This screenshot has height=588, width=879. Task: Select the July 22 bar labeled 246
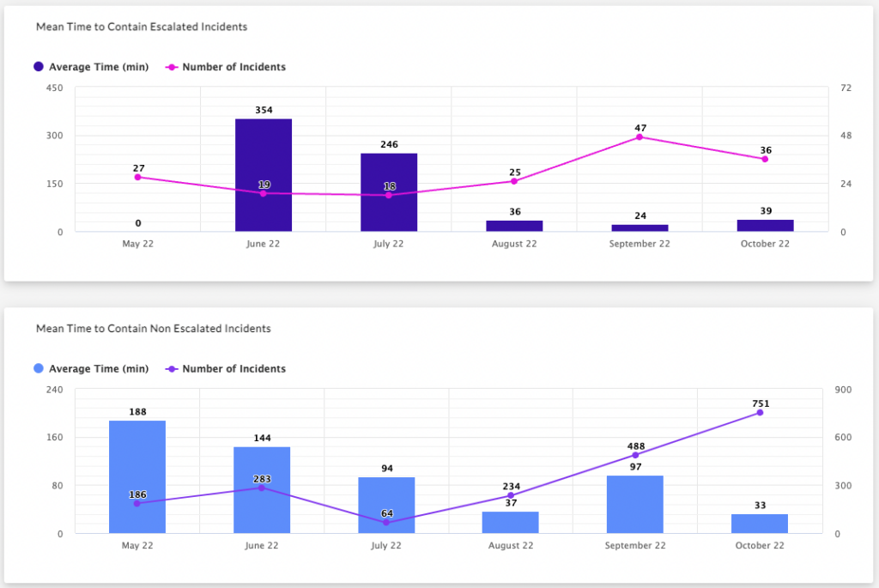(389, 192)
